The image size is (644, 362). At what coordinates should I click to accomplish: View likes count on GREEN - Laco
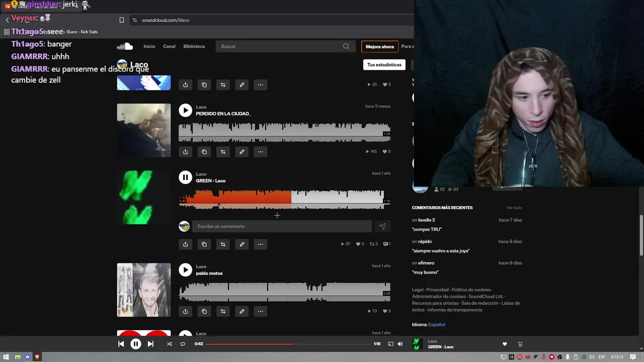point(359,244)
